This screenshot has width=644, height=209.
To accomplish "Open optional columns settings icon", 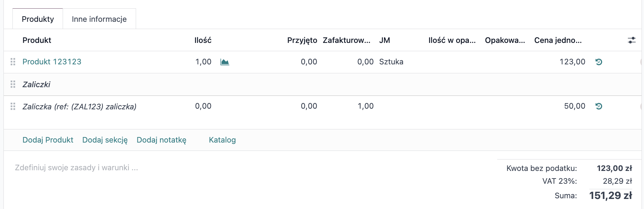I will (632, 40).
